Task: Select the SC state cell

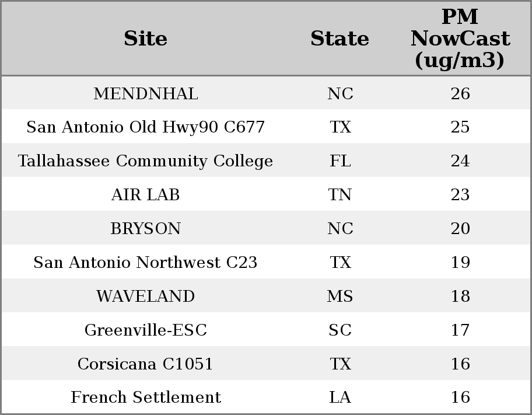Action: (340, 330)
